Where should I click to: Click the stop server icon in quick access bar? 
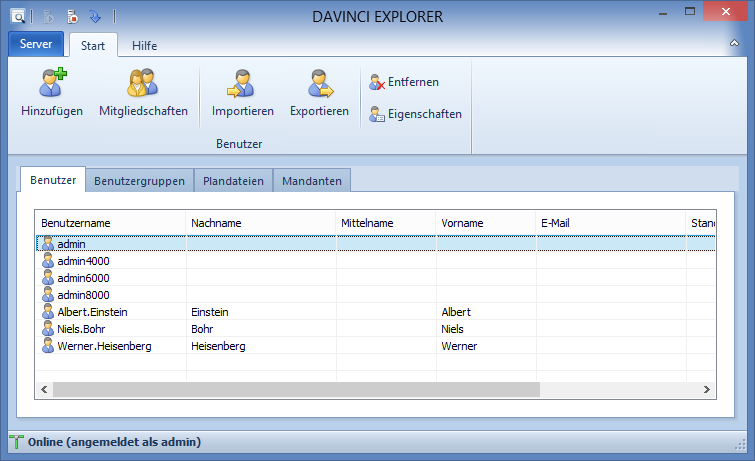tap(72, 16)
